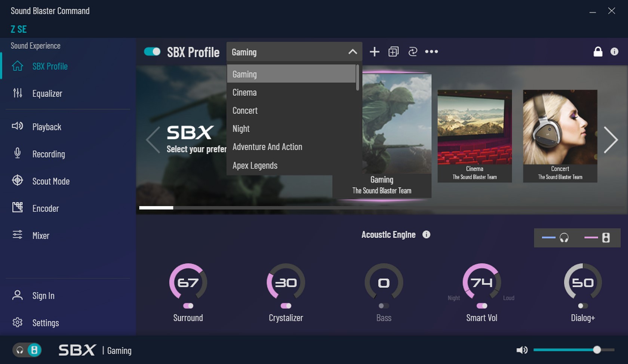Open the Encoder page
Viewport: 628px width, 364px height.
click(x=46, y=209)
